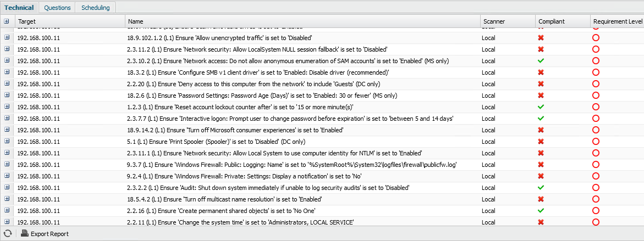Click the Export Report button
Image resolution: width=644 pixels, height=241 pixels.
point(49,234)
